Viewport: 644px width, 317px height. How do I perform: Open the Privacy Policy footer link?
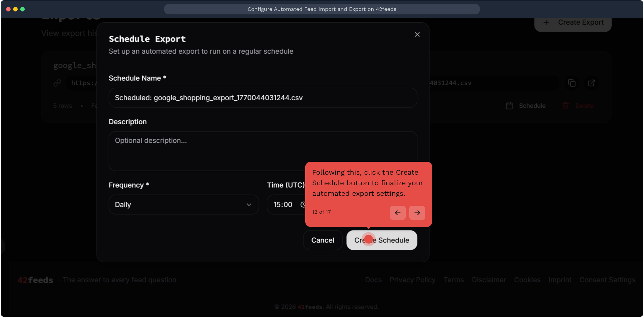pos(412,280)
